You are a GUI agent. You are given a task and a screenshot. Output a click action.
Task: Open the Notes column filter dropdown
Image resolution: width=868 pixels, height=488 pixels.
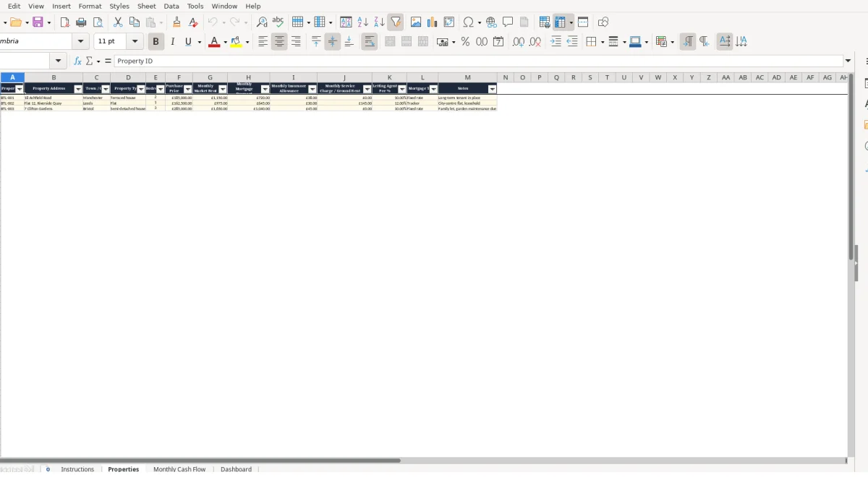(x=493, y=89)
